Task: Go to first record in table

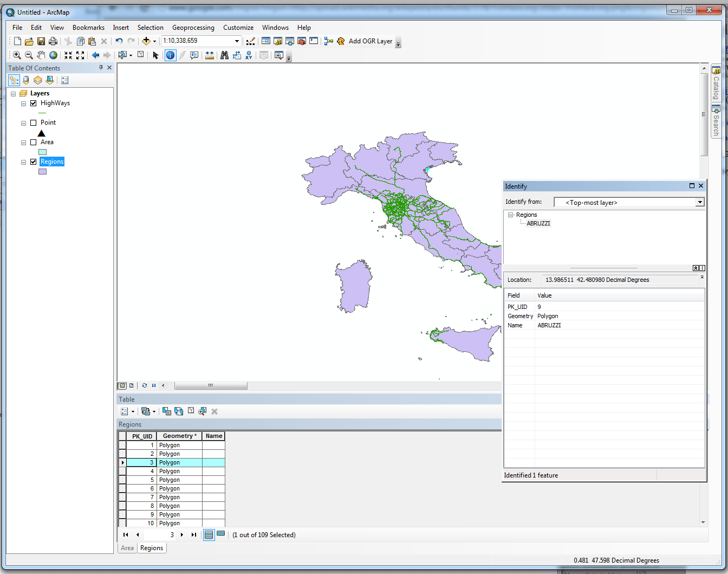Action: (126, 535)
